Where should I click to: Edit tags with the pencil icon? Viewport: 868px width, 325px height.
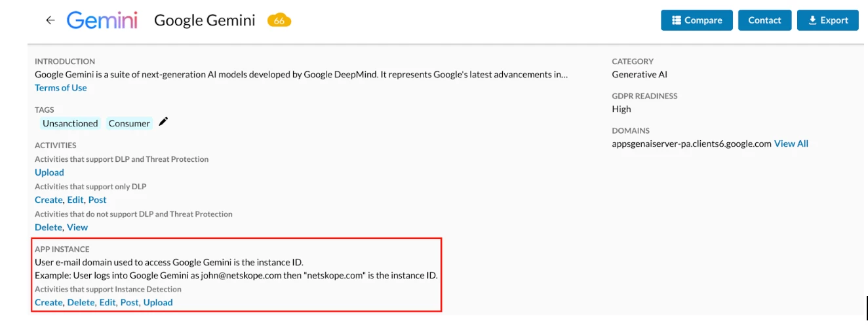click(163, 122)
